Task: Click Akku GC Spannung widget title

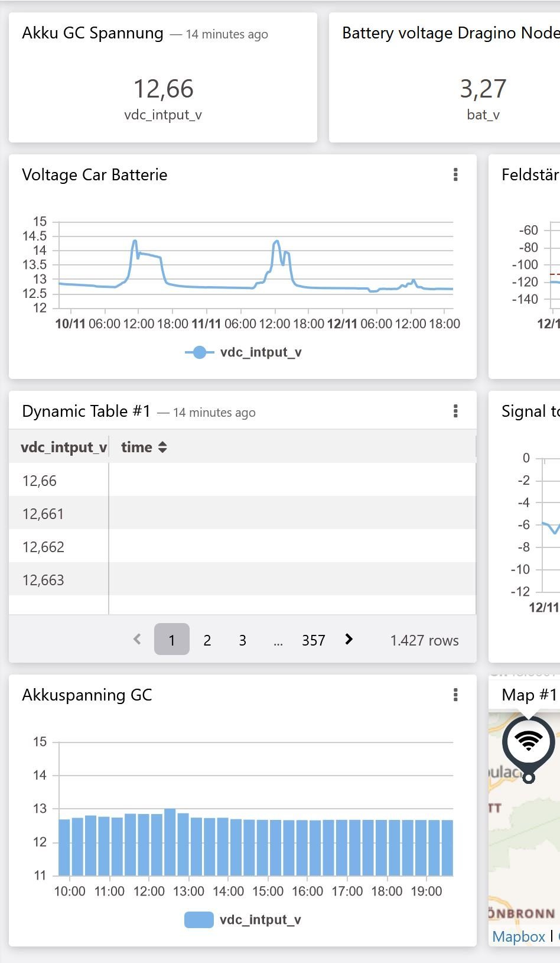Action: [x=93, y=33]
